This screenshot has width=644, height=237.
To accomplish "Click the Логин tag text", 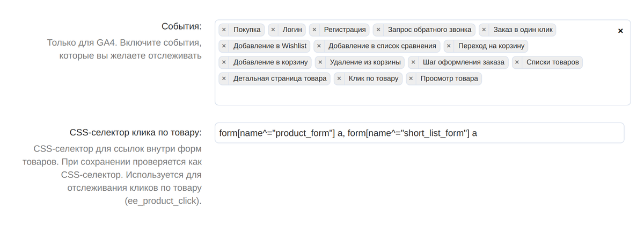I will [x=292, y=30].
